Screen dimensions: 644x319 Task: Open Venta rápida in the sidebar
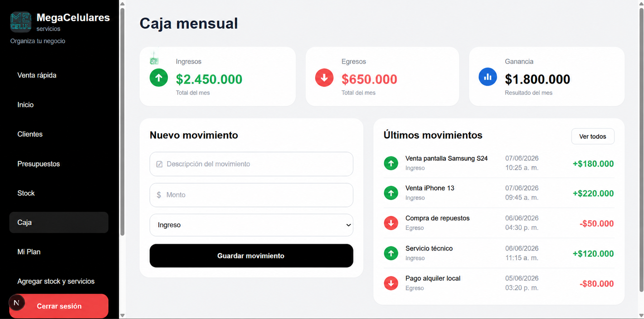point(37,75)
